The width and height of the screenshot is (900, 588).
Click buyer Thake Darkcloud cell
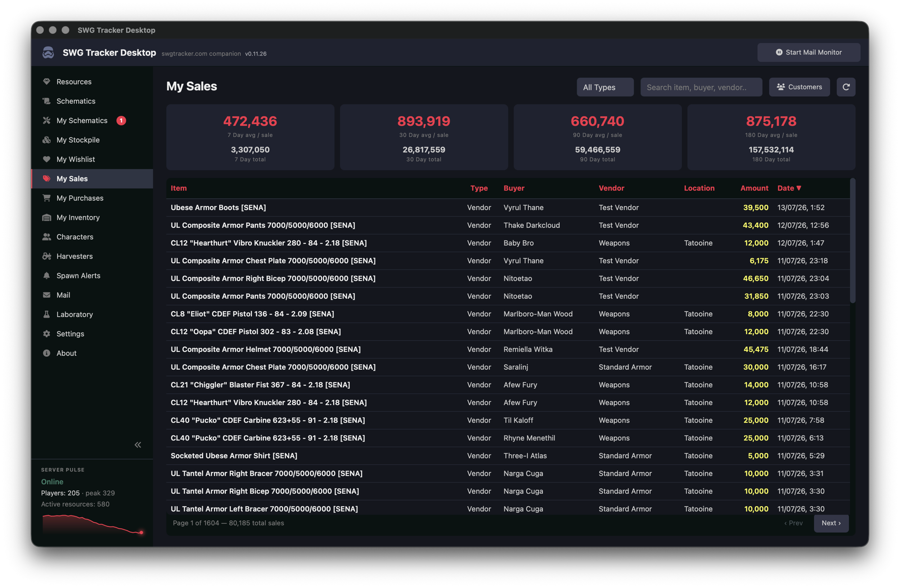[x=531, y=225]
